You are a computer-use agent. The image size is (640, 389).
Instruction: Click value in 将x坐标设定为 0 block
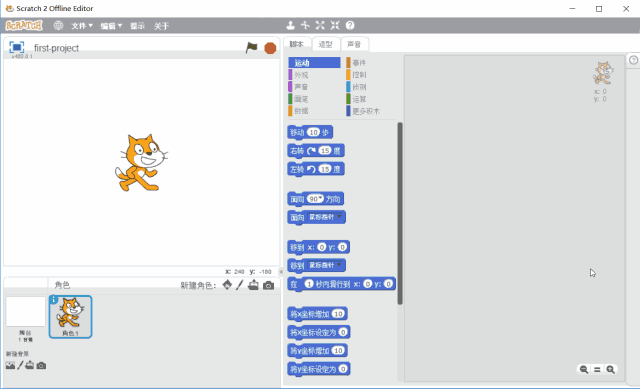click(343, 332)
